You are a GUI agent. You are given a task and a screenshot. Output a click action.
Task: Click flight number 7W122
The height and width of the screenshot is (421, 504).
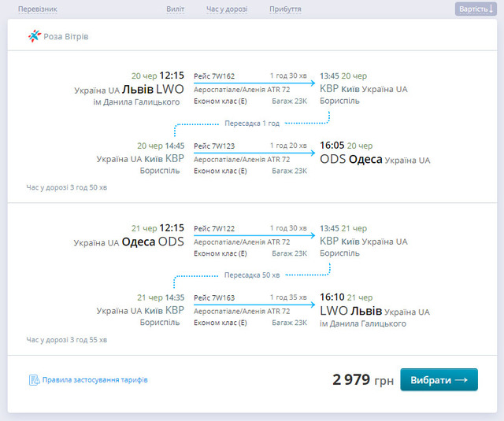pyautogui.click(x=214, y=228)
